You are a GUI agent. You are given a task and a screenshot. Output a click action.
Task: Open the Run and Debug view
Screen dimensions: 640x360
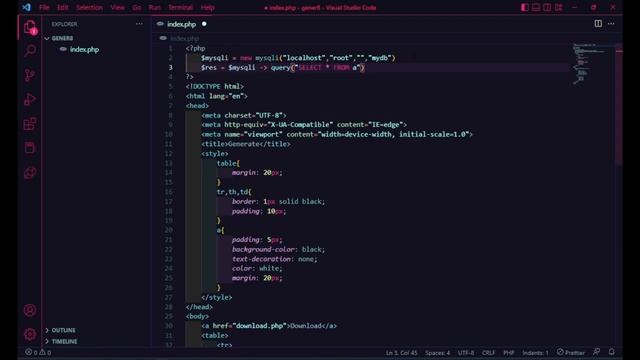click(x=30, y=100)
